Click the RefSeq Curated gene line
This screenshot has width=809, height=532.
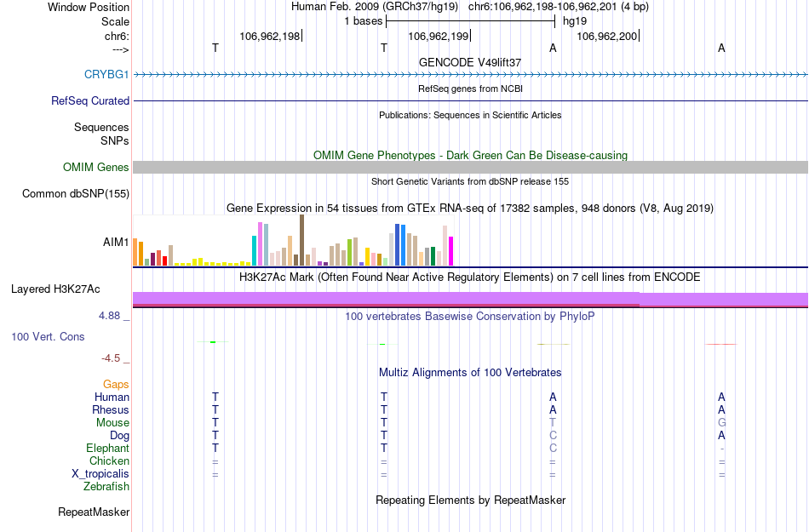click(470, 100)
